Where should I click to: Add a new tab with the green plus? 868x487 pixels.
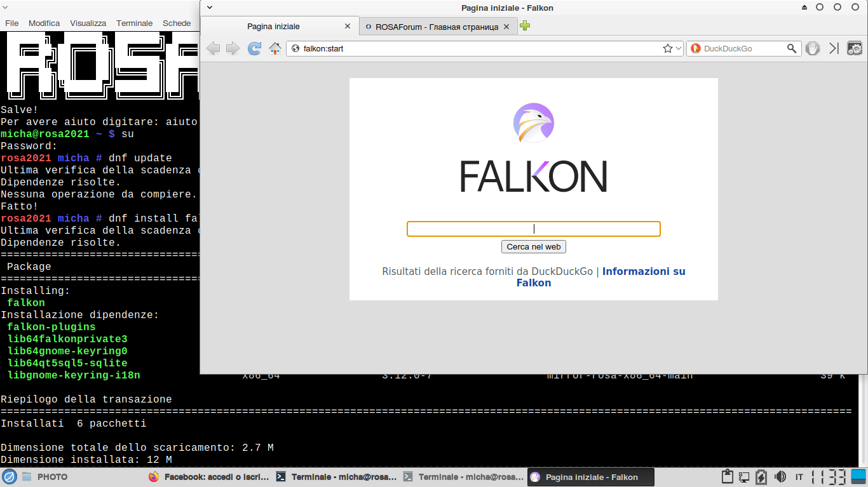point(525,26)
